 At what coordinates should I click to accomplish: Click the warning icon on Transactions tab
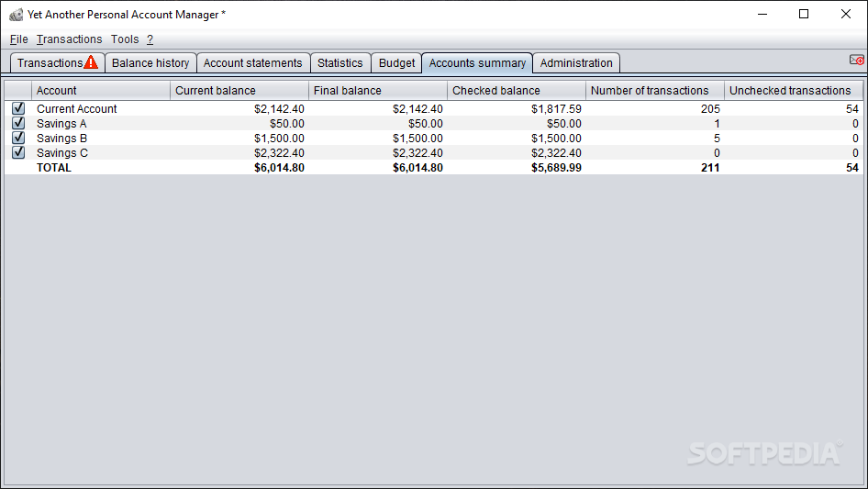91,62
